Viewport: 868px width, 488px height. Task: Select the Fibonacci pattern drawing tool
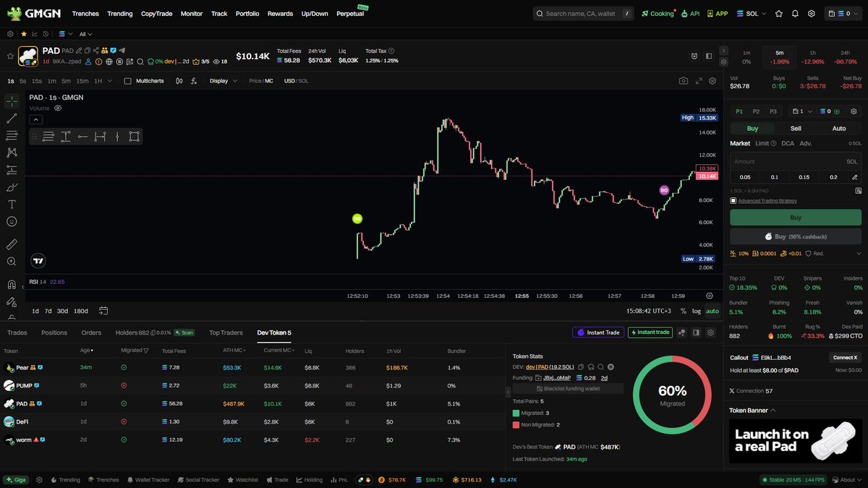coord(12,135)
